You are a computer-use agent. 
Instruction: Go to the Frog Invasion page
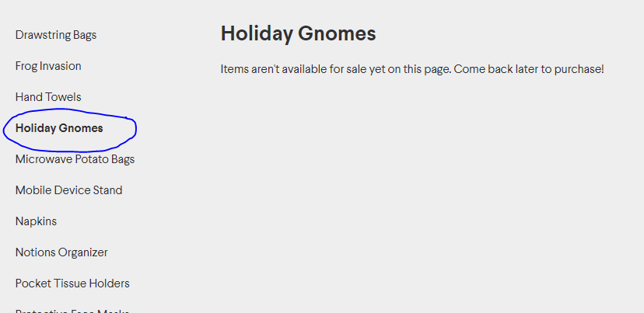(x=48, y=66)
